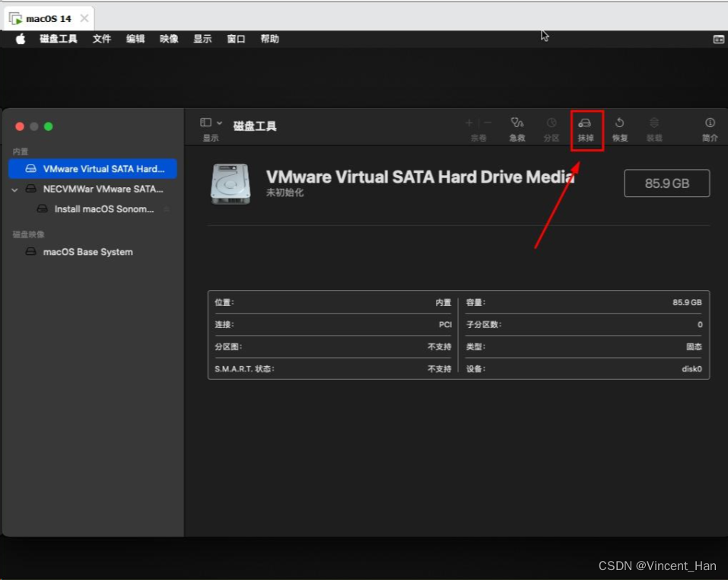The width and height of the screenshot is (728, 580).
Task: Toggle the sidebar display icon
Action: click(x=205, y=123)
